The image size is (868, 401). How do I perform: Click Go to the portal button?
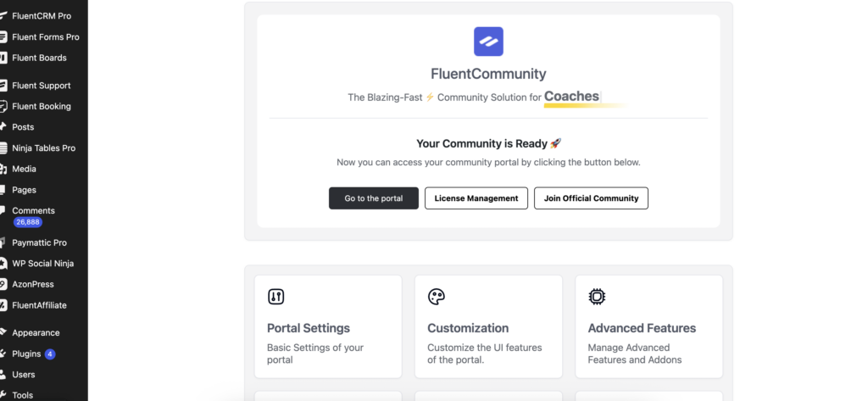pos(374,198)
